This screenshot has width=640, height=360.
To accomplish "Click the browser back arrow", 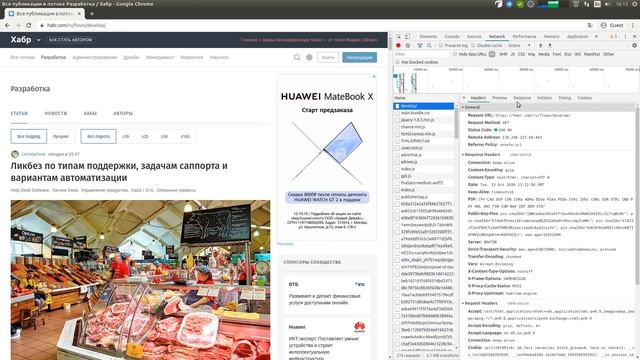I will [7, 25].
